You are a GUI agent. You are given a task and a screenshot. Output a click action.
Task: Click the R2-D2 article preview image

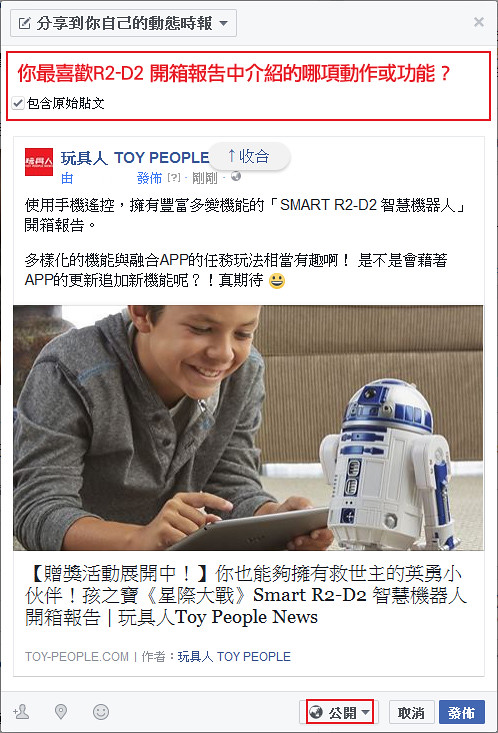[249, 428]
